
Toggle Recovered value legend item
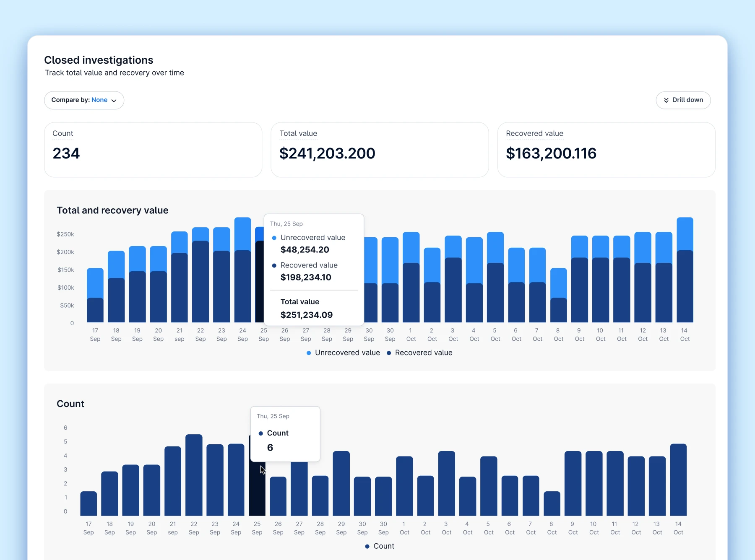[419, 353]
